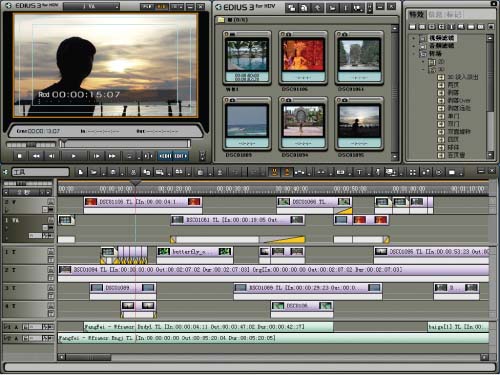Select the DSC01089 ocean clip thumbnail
The height and width of the screenshot is (375, 500).
pos(247,123)
